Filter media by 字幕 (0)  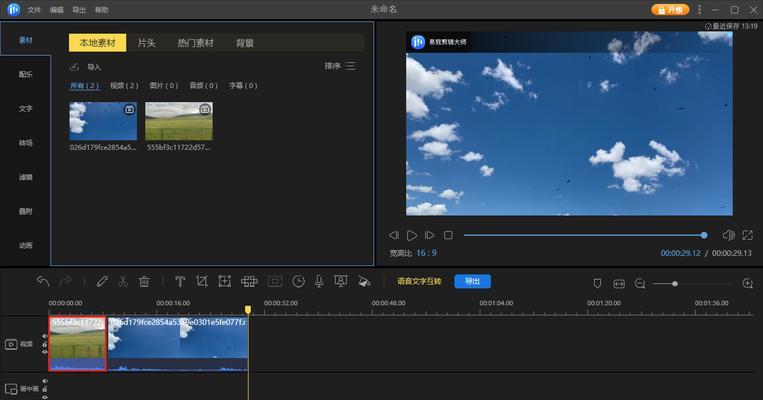[x=243, y=86]
